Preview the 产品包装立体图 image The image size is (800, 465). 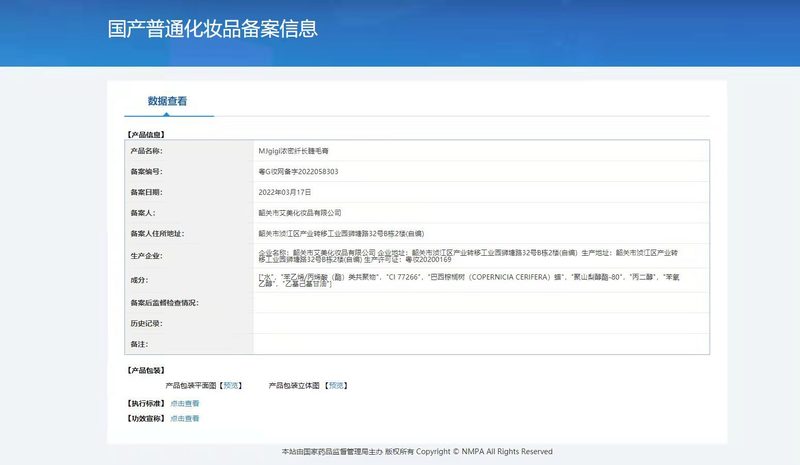pyautogui.click(x=336, y=385)
